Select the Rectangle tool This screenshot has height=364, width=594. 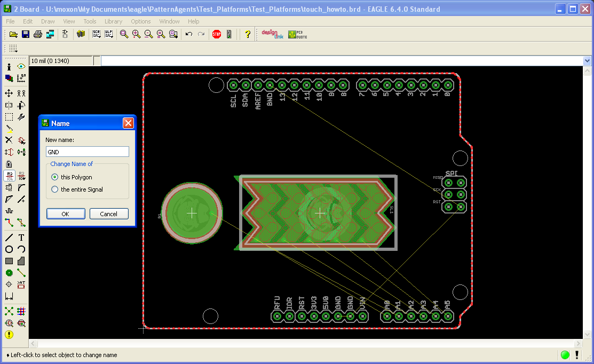click(9, 262)
